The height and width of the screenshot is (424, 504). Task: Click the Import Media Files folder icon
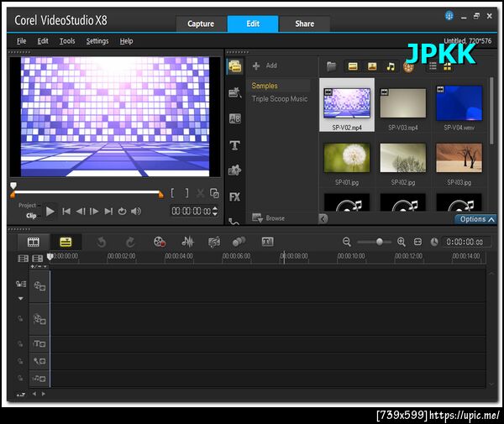pos(332,66)
